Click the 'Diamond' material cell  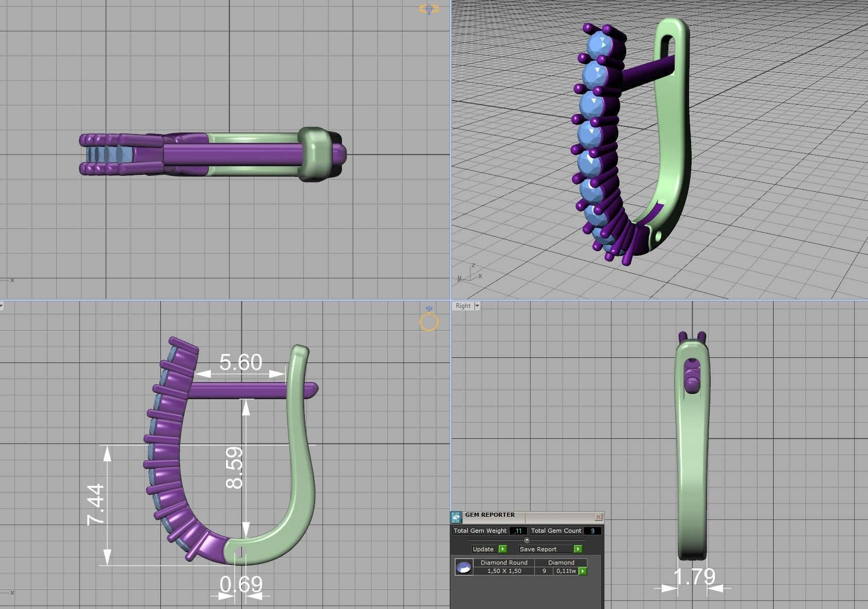point(561,563)
